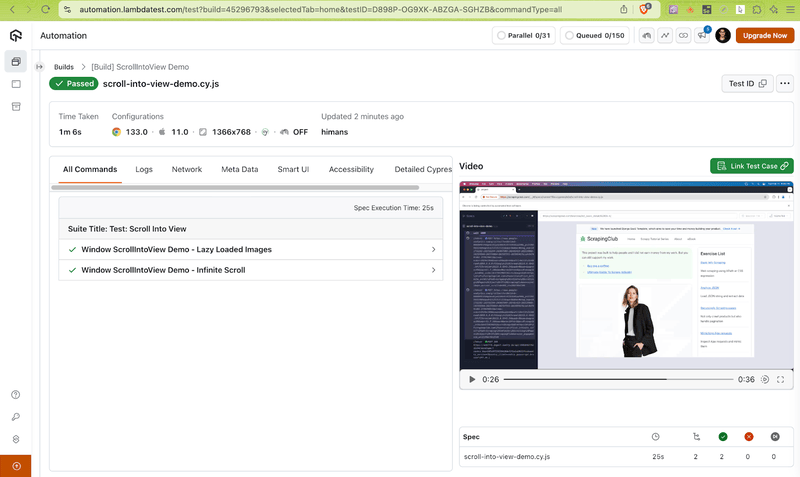Open the three-dot more options menu
This screenshot has height=477, width=800.
pos(785,84)
